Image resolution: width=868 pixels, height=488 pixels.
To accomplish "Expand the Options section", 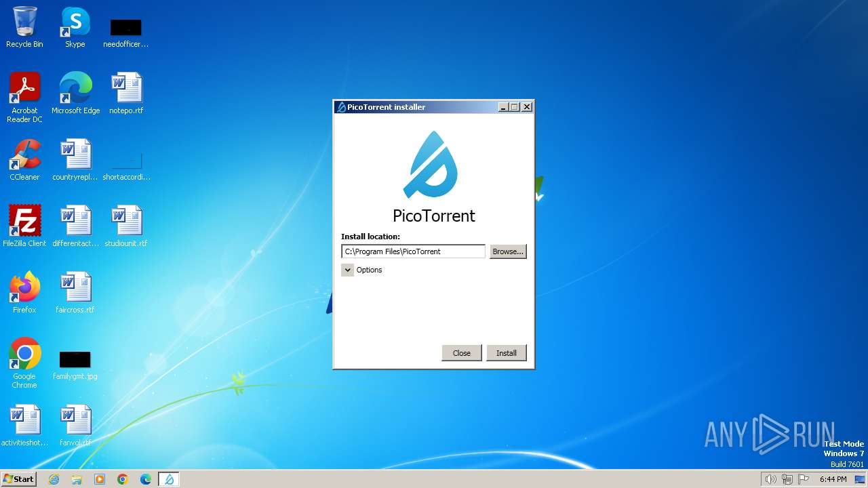I will [347, 270].
